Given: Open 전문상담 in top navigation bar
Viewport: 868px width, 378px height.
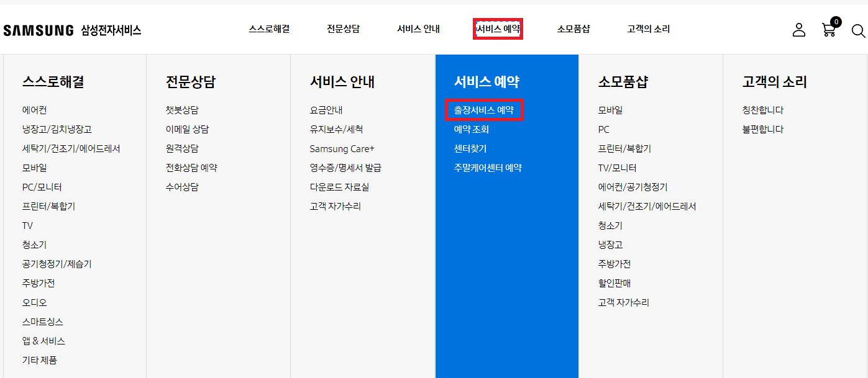Looking at the screenshot, I should (344, 29).
